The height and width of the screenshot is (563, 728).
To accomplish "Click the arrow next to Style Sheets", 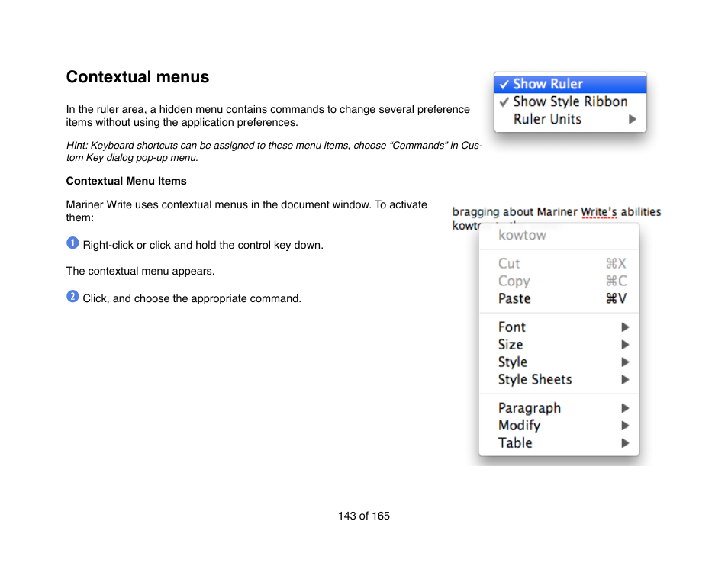I will 625,380.
